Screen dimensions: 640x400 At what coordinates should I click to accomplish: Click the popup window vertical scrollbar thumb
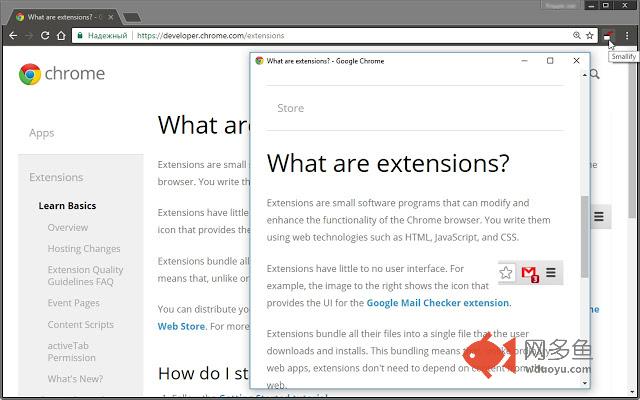click(x=585, y=237)
